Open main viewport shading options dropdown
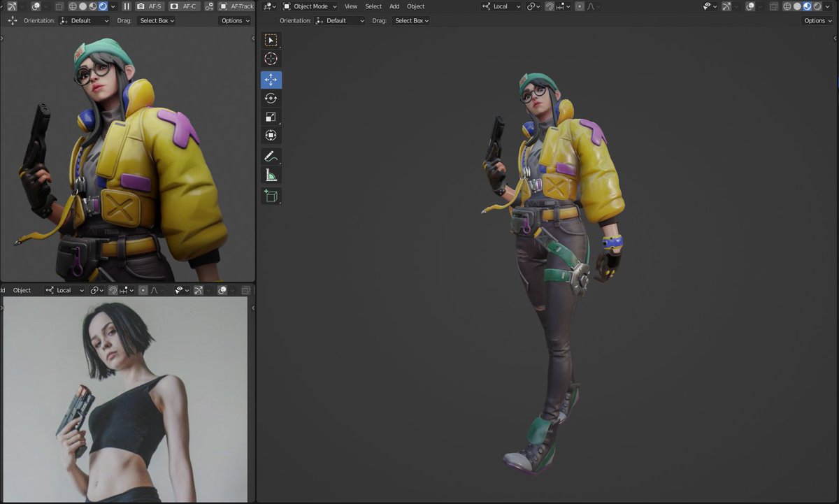839x504 pixels. tap(829, 6)
